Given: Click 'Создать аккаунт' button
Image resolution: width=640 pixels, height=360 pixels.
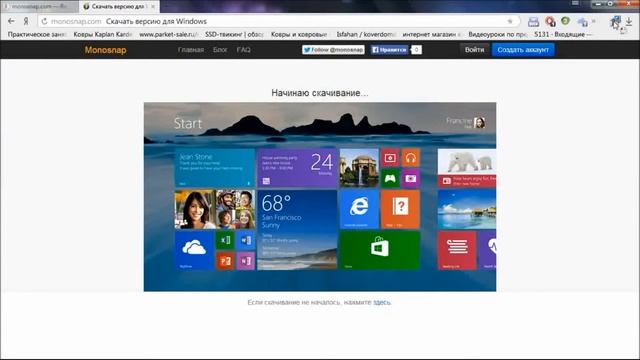Looking at the screenshot, I should (523, 50).
